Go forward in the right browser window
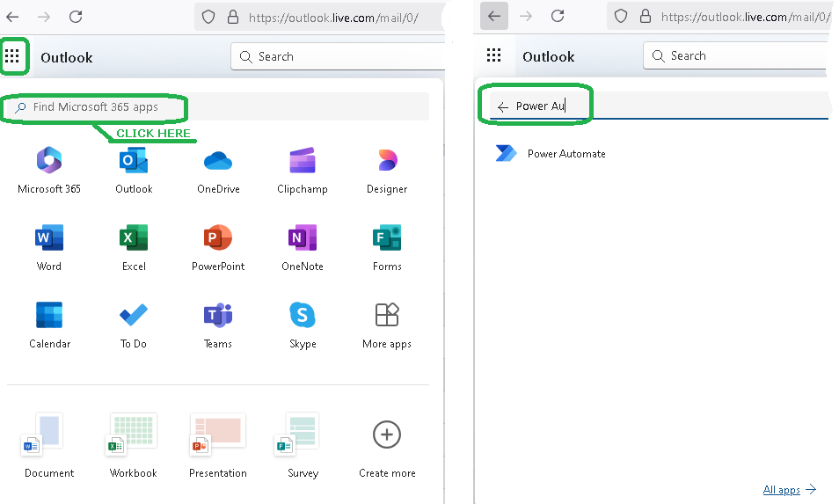Image resolution: width=839 pixels, height=504 pixels. pos(526,16)
